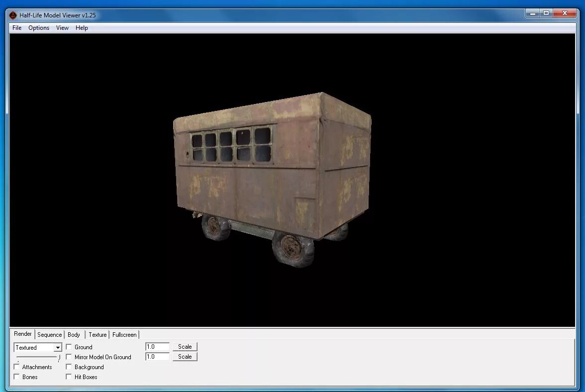
Task: Open the Help menu
Action: [82, 28]
